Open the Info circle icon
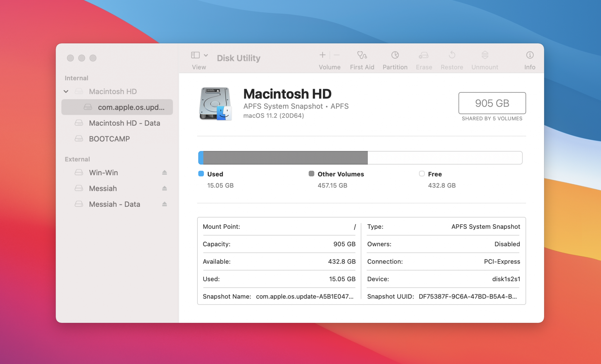 (530, 55)
